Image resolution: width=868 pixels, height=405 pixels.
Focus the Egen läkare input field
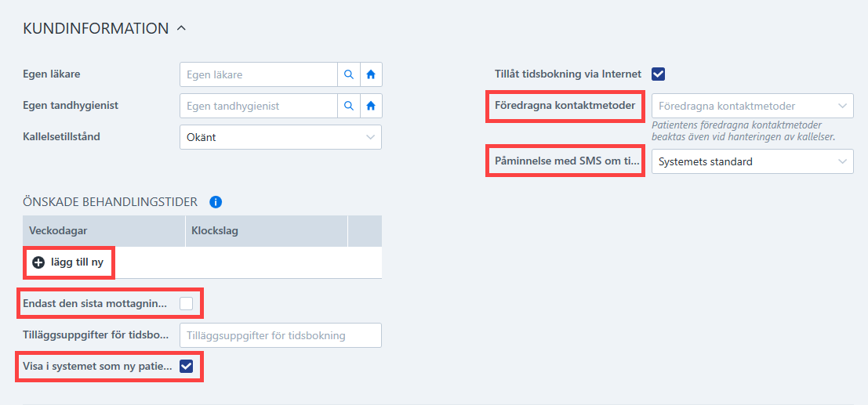[259, 74]
